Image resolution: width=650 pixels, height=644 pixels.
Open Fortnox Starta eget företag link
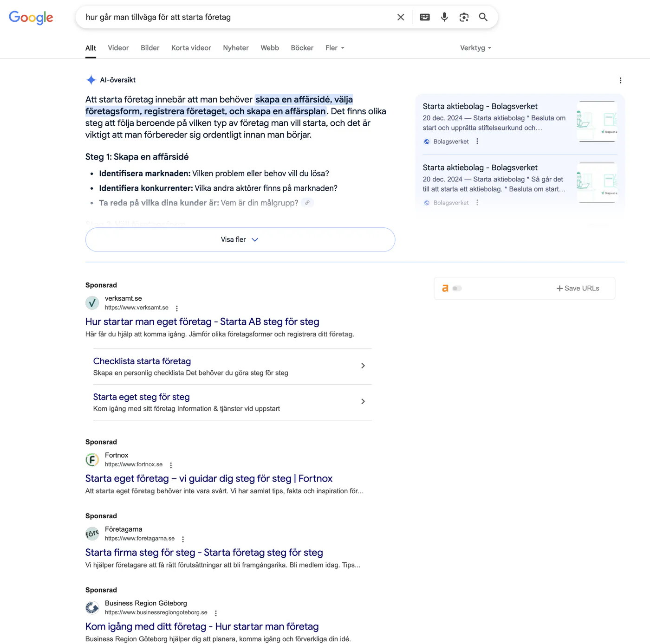(209, 478)
